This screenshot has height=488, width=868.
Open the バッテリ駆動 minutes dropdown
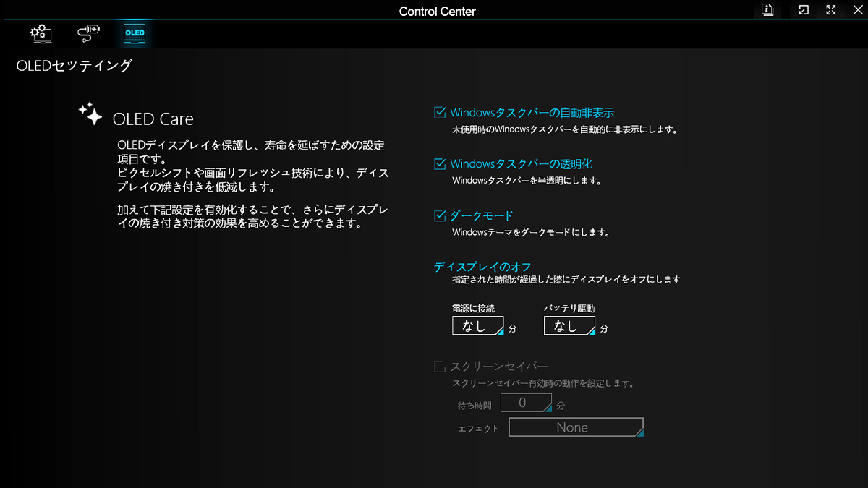pyautogui.click(x=570, y=326)
